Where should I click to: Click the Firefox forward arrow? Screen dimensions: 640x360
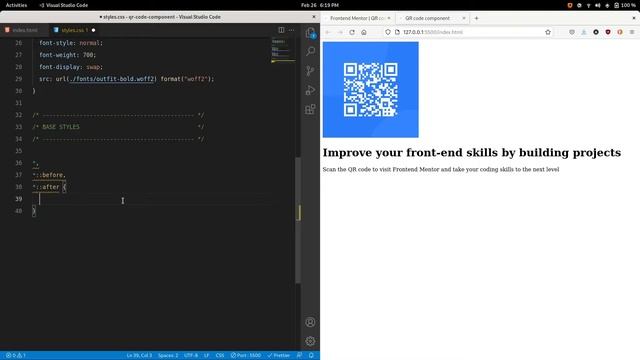point(340,32)
